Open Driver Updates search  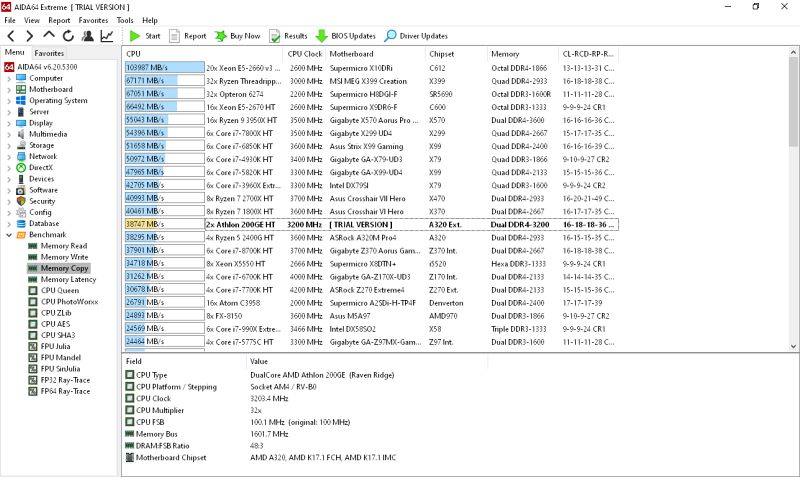[x=416, y=36]
